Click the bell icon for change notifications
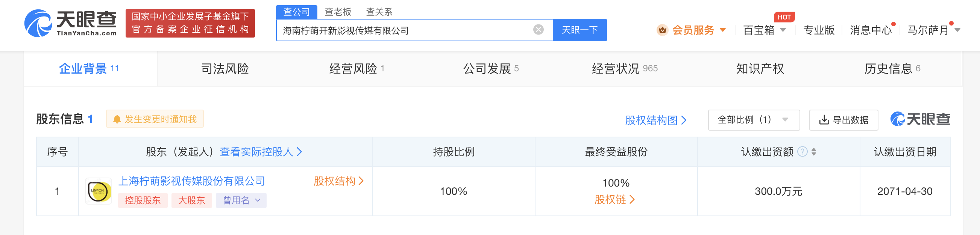980x235 pixels. (117, 119)
